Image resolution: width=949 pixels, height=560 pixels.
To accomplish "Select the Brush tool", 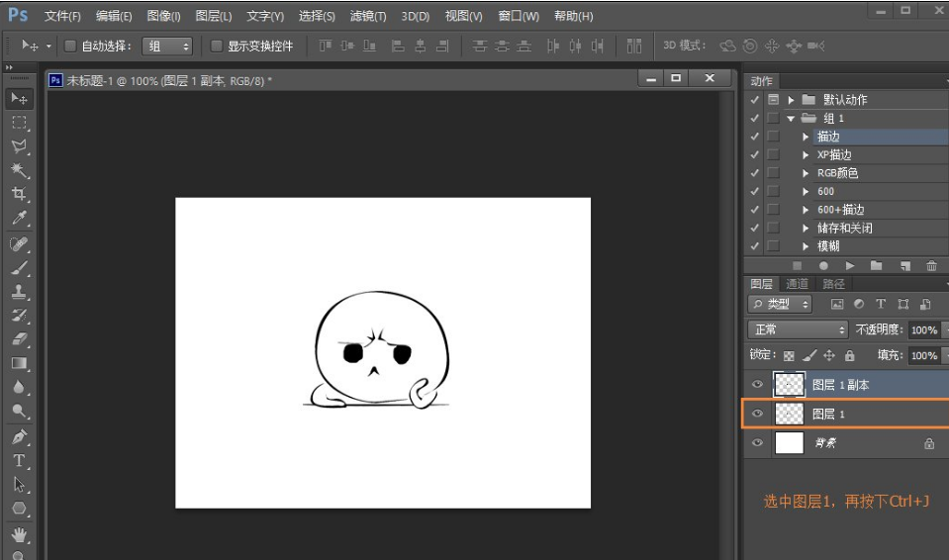I will click(x=19, y=267).
